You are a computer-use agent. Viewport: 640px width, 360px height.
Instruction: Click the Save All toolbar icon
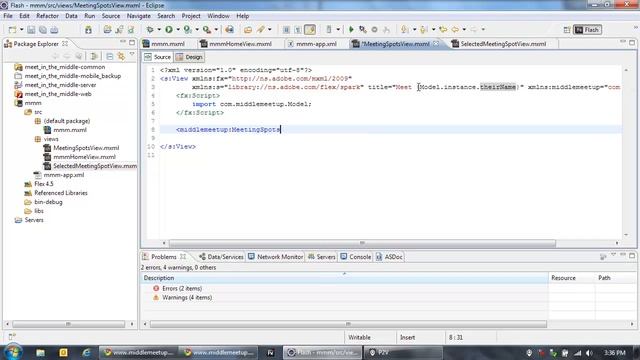[x=42, y=30]
